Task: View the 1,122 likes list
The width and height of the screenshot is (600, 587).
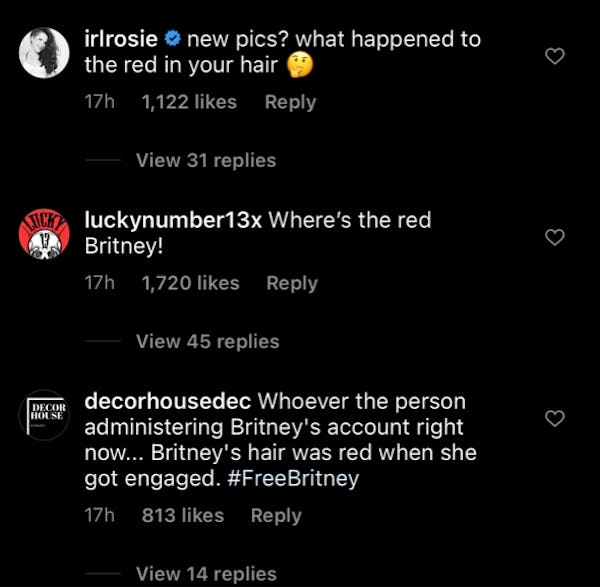Action: tap(189, 102)
